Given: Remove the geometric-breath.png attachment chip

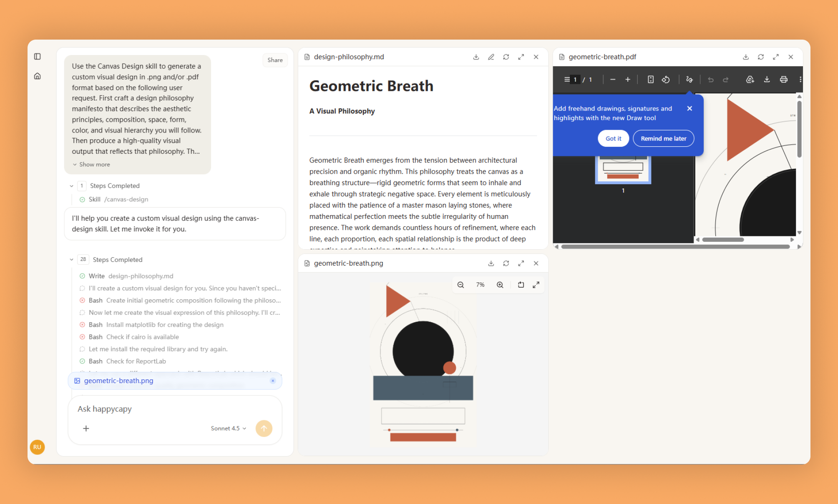Looking at the screenshot, I should [273, 381].
